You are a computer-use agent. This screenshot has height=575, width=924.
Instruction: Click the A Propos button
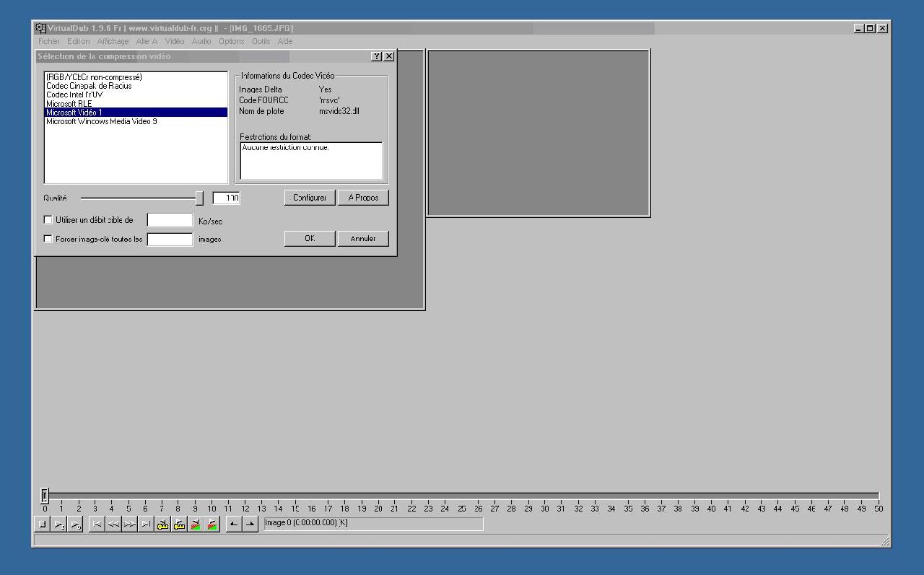pos(363,198)
